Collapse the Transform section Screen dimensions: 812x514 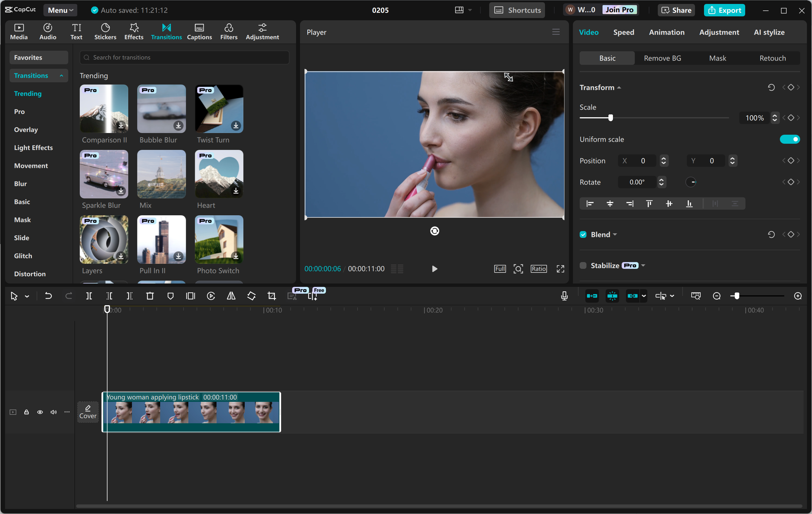click(x=619, y=88)
